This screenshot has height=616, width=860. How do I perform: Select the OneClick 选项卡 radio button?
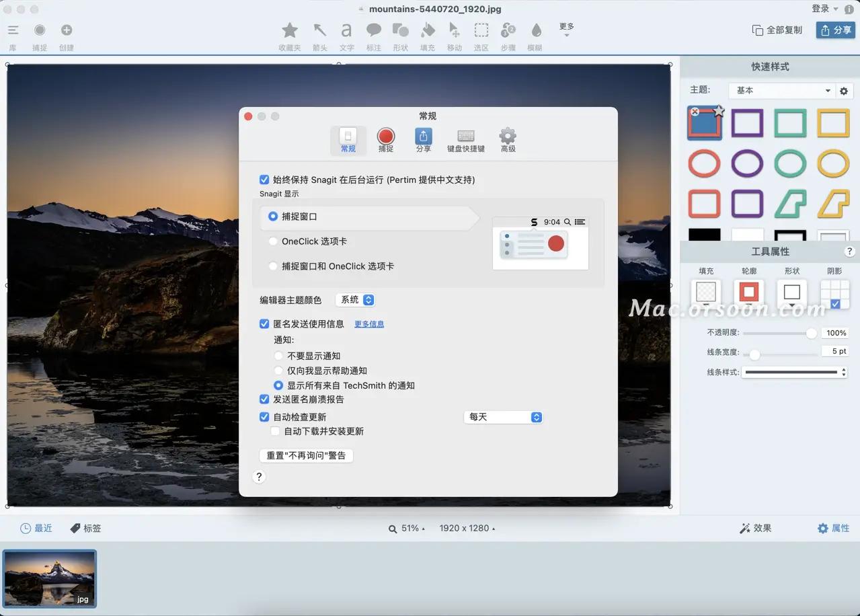[x=273, y=241]
